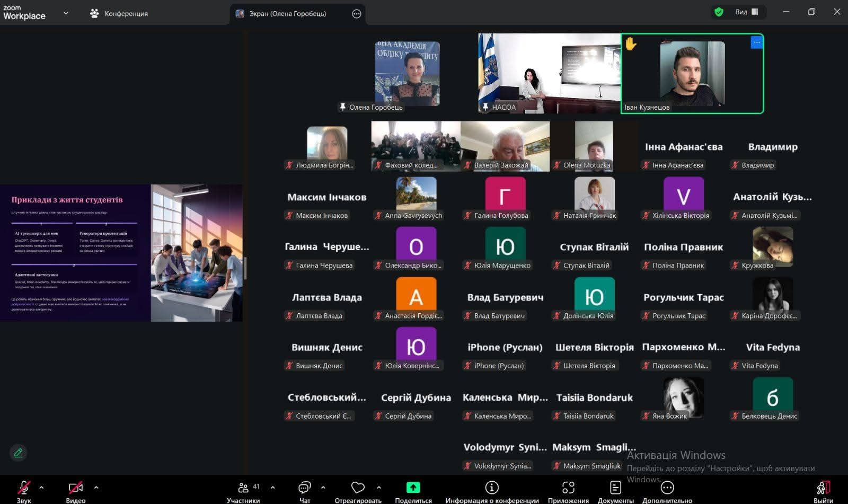
Task: Expand audio options arrow next to microphone
Action: 41,488
